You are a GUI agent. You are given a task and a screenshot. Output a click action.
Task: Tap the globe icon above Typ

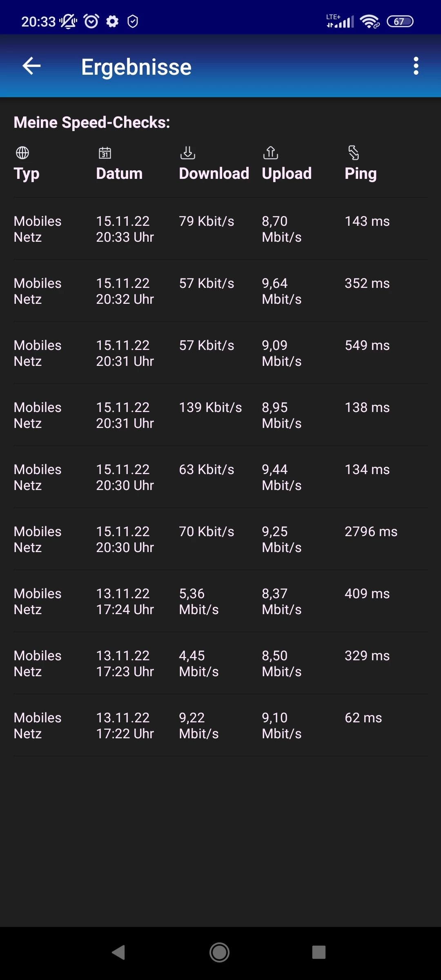click(22, 153)
